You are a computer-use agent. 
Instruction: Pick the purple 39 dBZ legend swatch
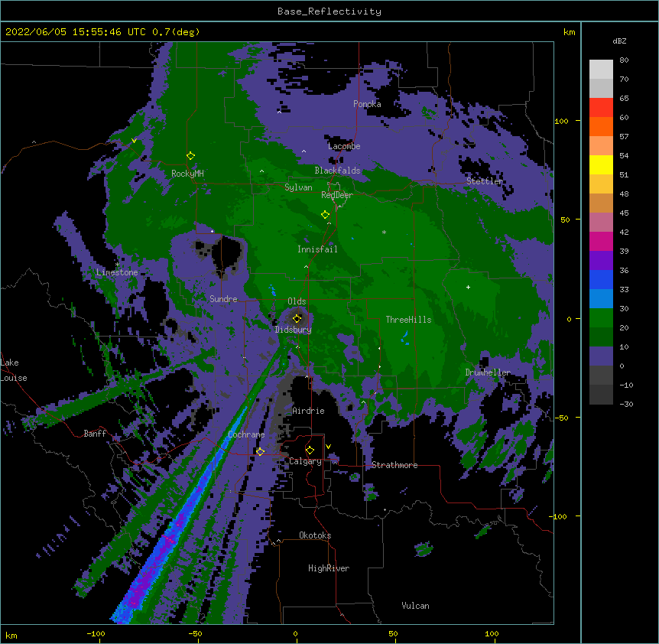click(601, 260)
